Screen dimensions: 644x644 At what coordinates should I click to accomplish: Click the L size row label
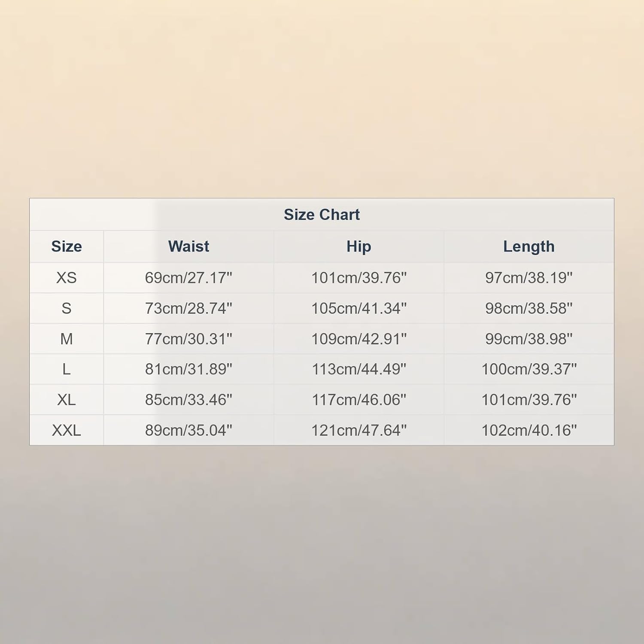point(67,369)
